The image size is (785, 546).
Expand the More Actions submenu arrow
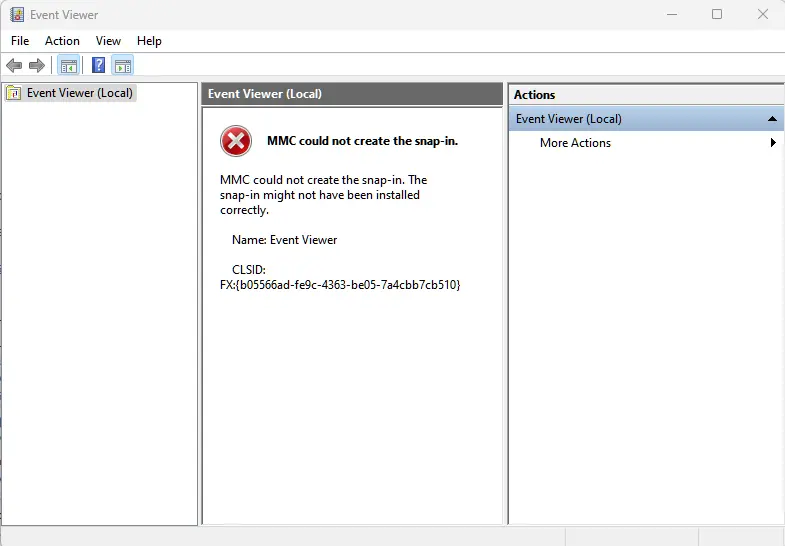coord(773,143)
